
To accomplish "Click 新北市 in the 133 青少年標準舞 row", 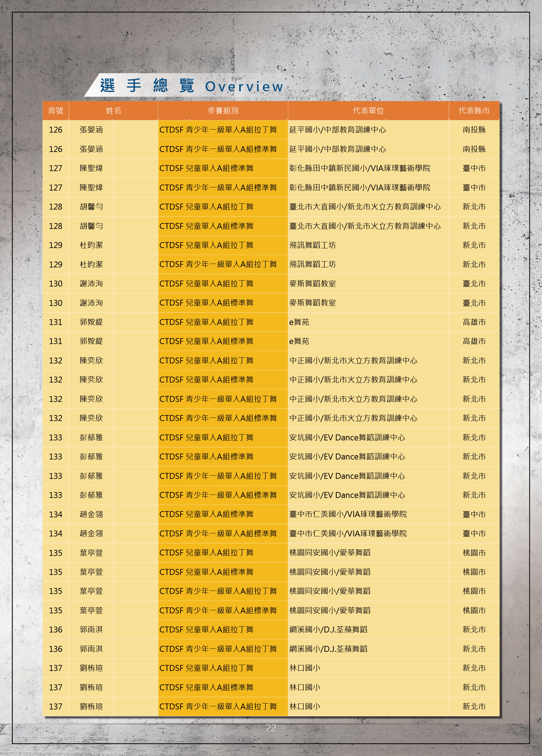I will point(474,495).
